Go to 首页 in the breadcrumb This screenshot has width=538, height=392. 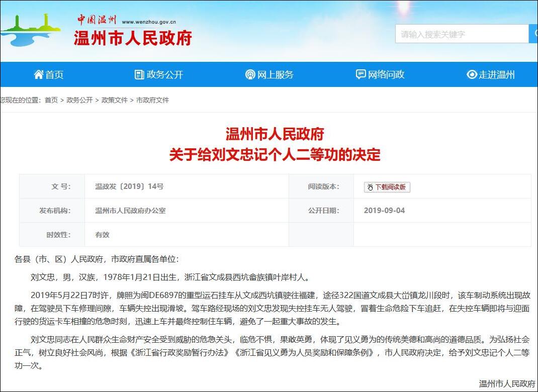(x=51, y=100)
